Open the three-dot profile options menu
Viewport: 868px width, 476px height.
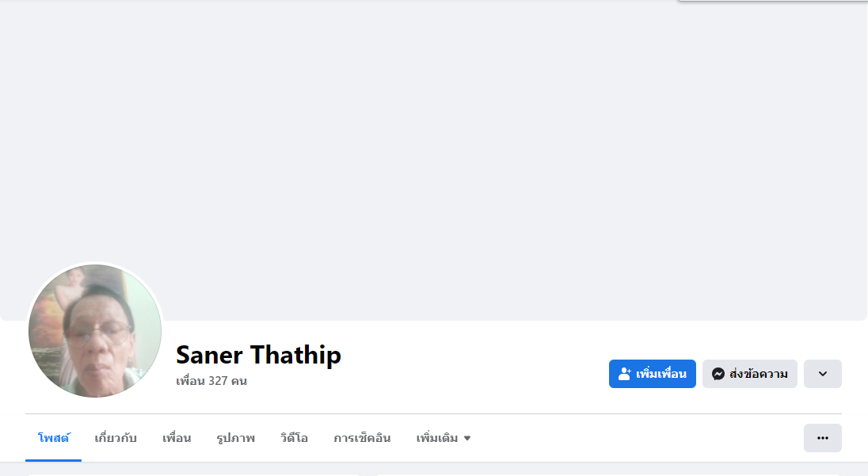(x=823, y=438)
